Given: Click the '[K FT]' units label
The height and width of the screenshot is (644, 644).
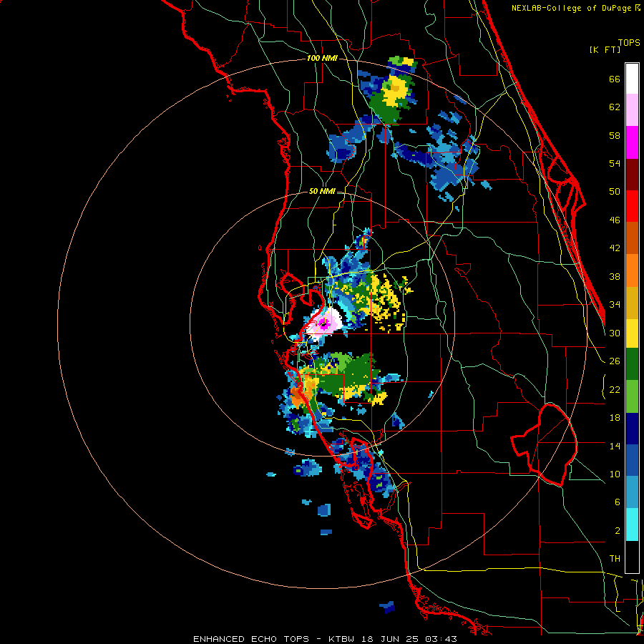Looking at the screenshot, I should click(x=605, y=49).
